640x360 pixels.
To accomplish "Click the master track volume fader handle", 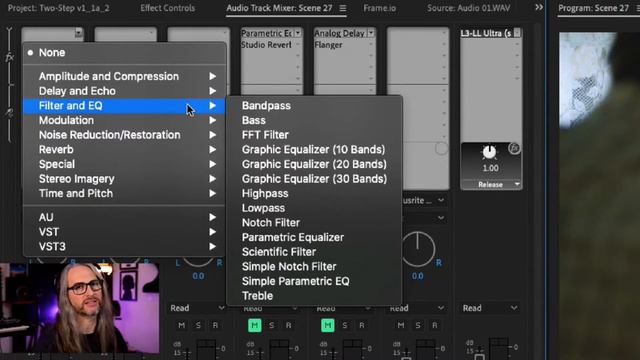I will [x=480, y=357].
